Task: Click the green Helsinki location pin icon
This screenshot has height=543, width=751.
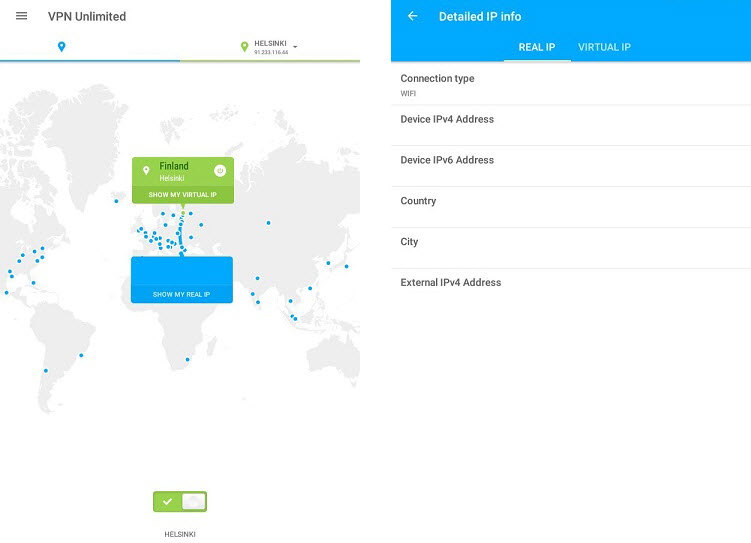Action: click(x=244, y=46)
